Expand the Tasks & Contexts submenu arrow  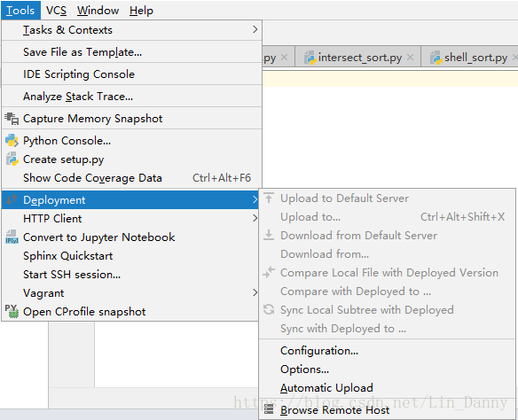pyautogui.click(x=255, y=29)
